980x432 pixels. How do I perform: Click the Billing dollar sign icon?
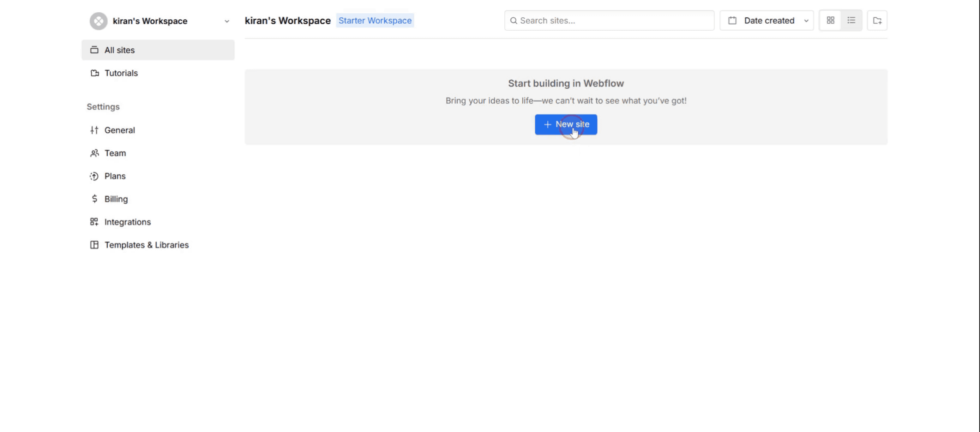94,199
